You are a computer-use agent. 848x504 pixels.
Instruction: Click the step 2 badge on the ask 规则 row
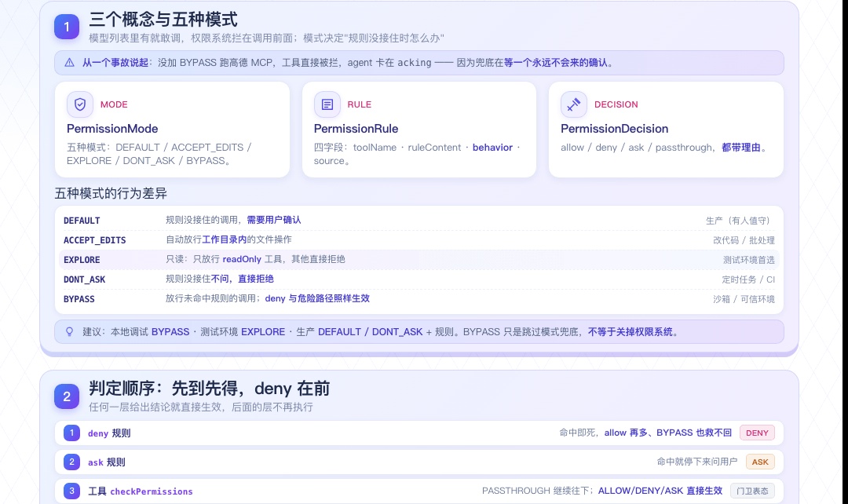point(71,462)
